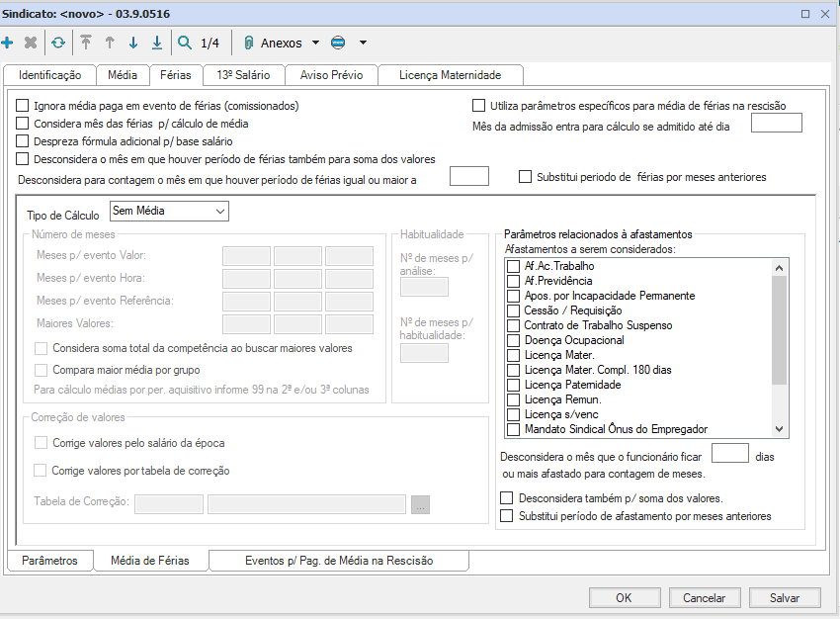Click the Anexos paperclip icon
The height and width of the screenshot is (619, 840).
click(249, 43)
